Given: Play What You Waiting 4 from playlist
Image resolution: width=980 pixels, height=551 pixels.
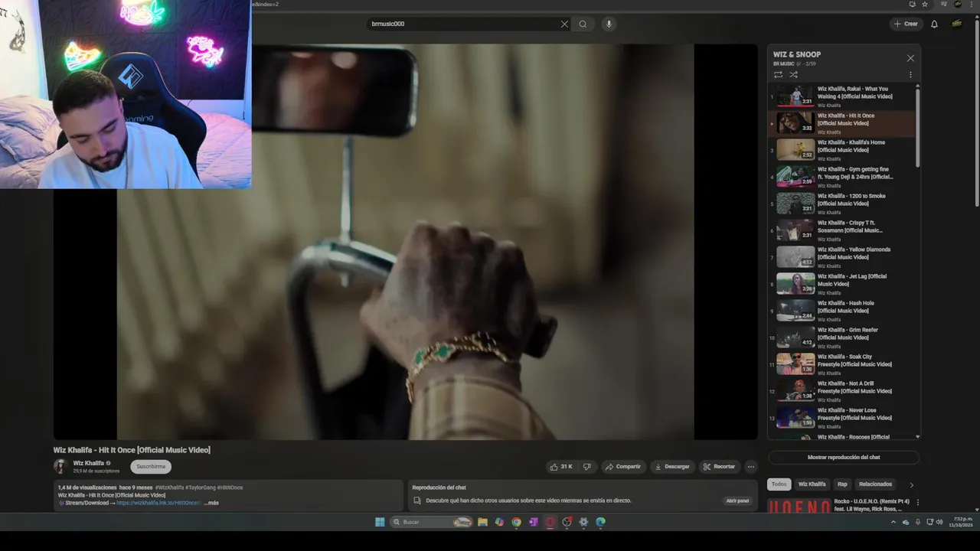Looking at the screenshot, I should tap(841, 96).
